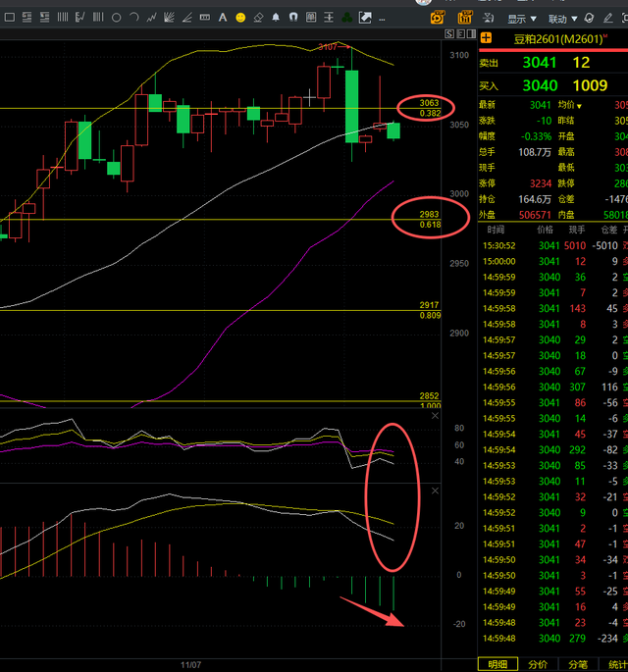Image resolution: width=628 pixels, height=672 pixels.
Task: Select the parallel lines drawing tool
Action: pos(63,18)
